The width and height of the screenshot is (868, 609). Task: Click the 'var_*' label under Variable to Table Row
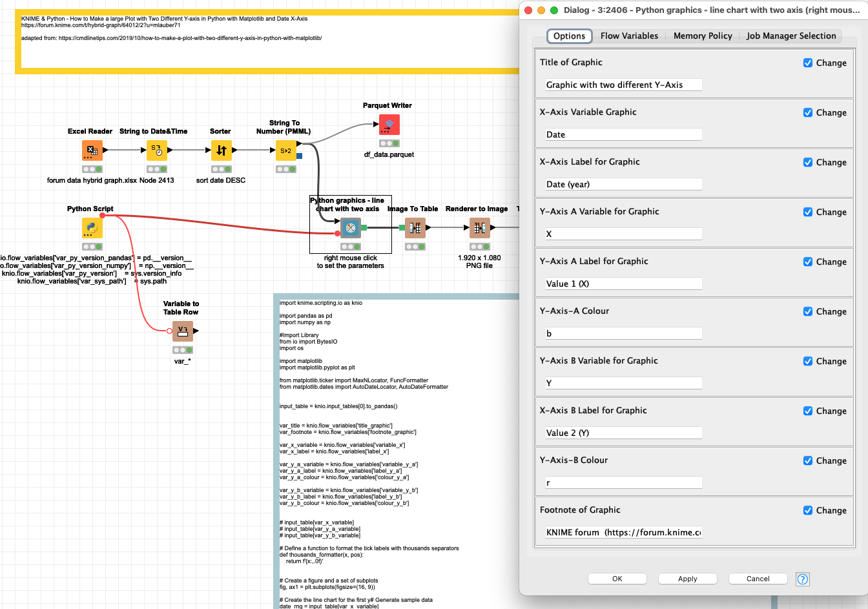pos(182,361)
